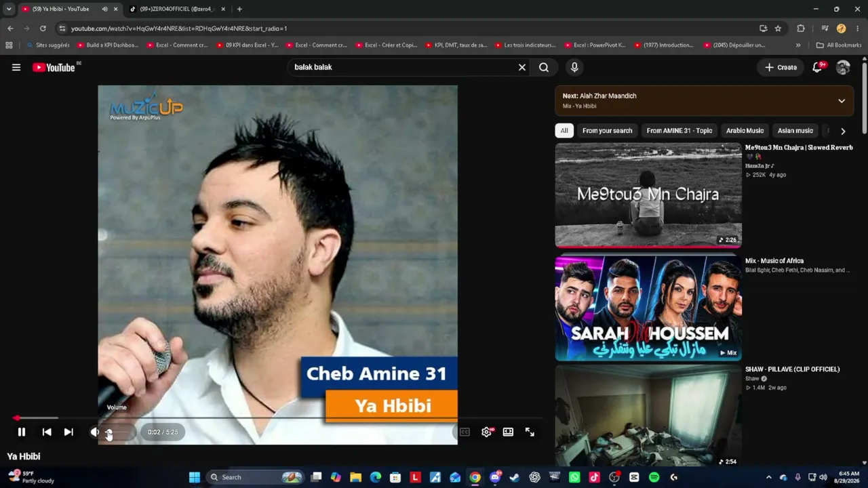The width and height of the screenshot is (868, 488).
Task: Go back in the browser
Action: tap(10, 28)
